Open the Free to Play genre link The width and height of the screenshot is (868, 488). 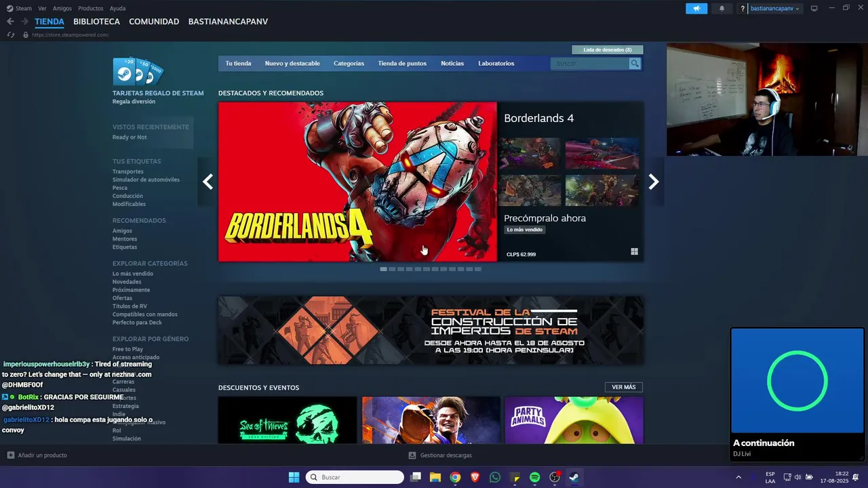coord(127,349)
